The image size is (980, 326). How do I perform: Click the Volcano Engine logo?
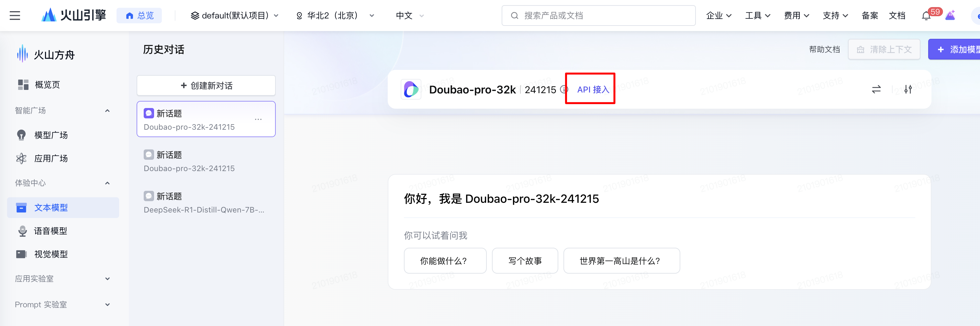(74, 15)
